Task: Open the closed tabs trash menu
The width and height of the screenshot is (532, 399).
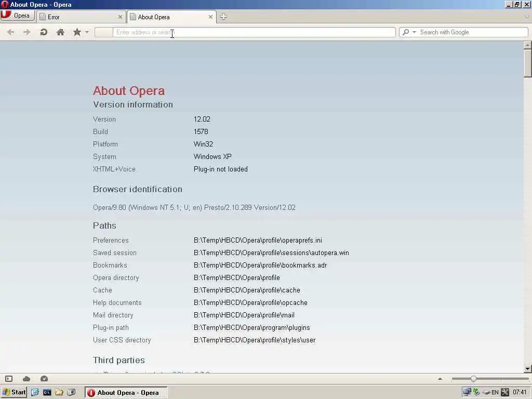Action: tap(526, 16)
